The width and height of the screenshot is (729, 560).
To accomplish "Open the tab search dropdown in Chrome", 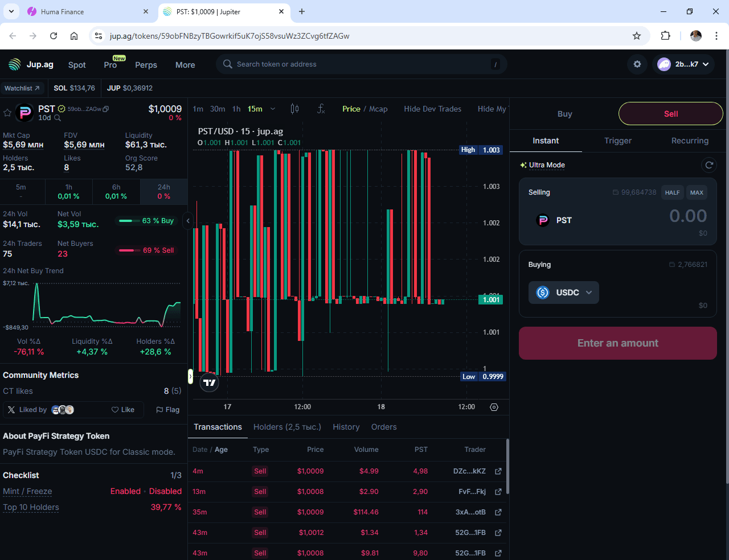I will 11,11.
